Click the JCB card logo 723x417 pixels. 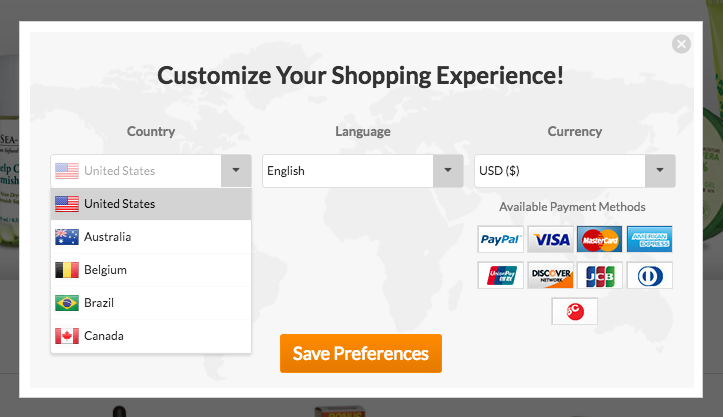(600, 275)
